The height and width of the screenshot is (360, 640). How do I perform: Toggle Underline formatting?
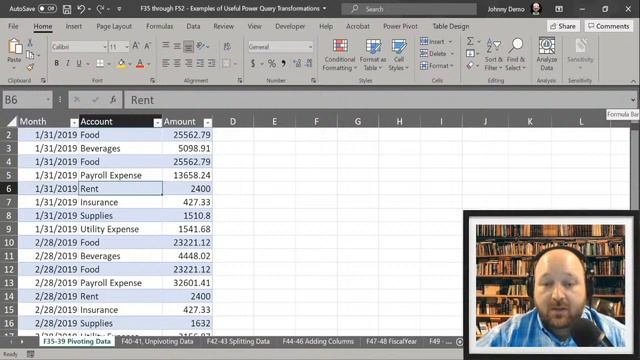pos(79,63)
